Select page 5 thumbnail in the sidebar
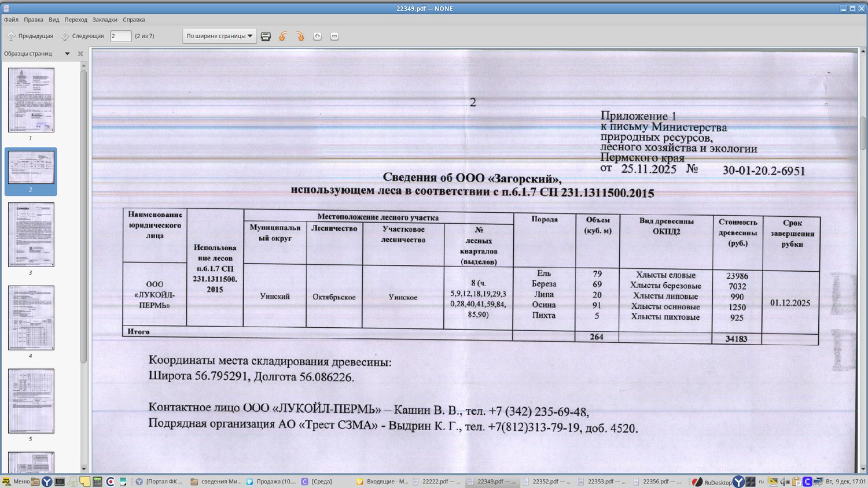 pos(31,401)
